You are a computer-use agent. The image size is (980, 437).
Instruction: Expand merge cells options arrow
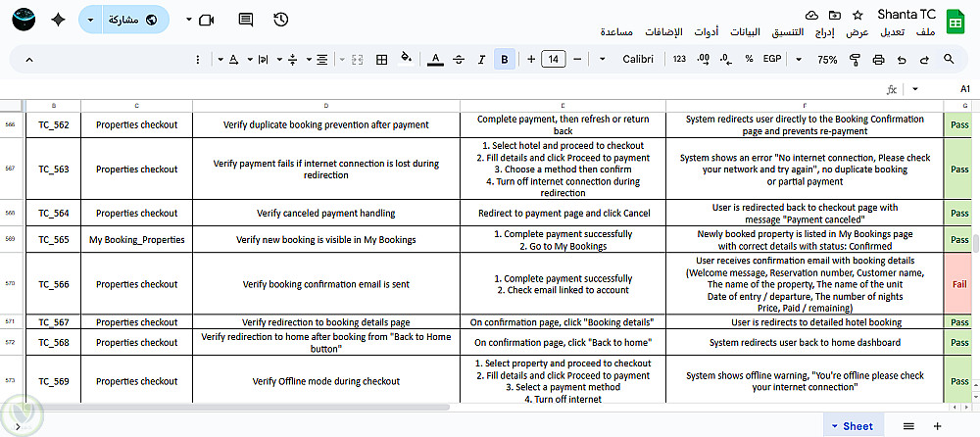(x=342, y=60)
